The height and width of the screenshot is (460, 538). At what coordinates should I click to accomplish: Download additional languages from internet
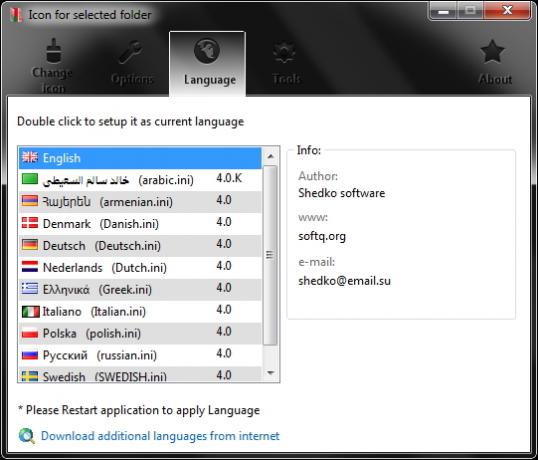160,436
